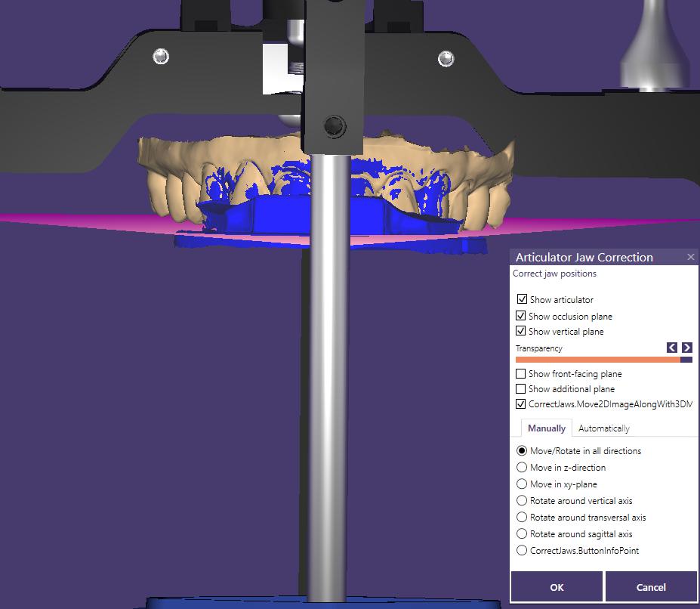This screenshot has width=700, height=609.
Task: Select Move in z-direction mode
Action: (x=522, y=467)
